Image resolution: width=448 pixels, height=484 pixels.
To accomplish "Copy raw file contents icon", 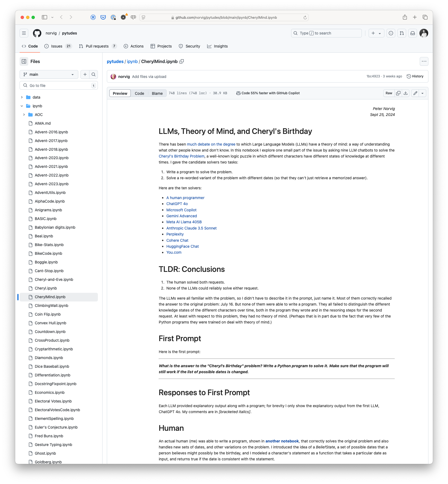I will [x=398, y=93].
